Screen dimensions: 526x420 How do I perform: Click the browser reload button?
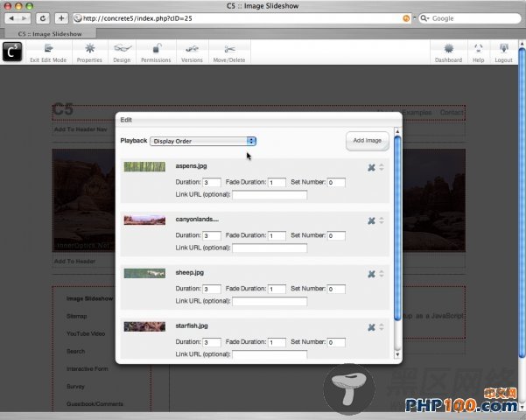tap(42, 17)
